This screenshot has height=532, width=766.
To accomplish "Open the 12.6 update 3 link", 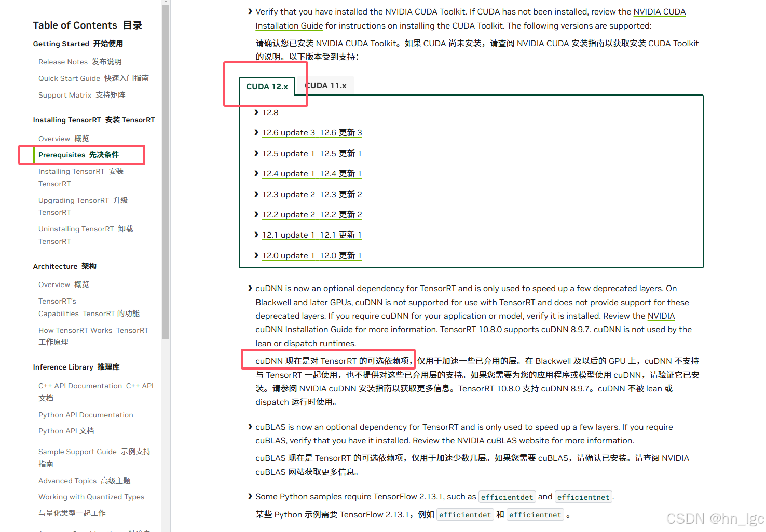I will tap(312, 133).
